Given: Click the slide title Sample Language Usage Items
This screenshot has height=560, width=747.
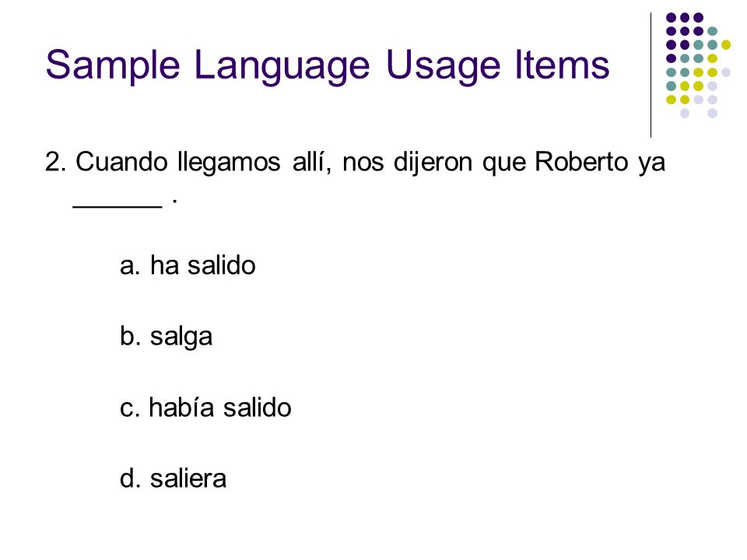Looking at the screenshot, I should coord(328,65).
